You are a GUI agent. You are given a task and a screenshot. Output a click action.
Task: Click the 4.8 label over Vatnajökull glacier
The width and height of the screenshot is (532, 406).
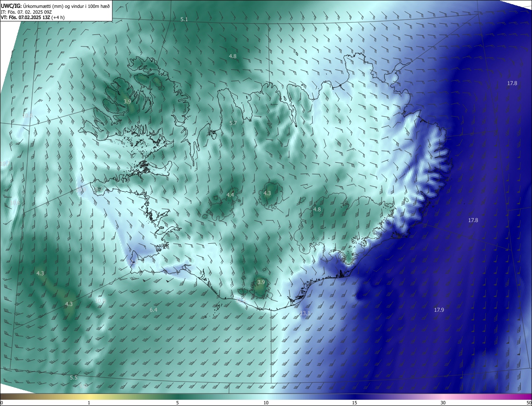pyautogui.click(x=317, y=210)
